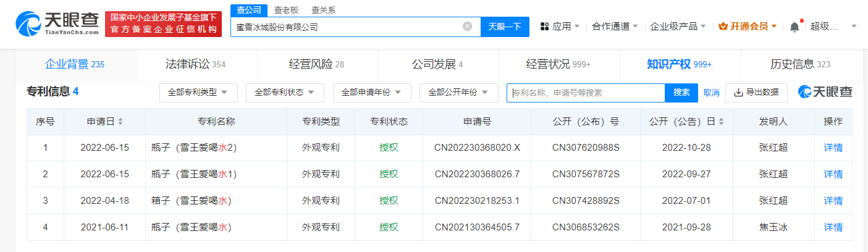Open 全部公开年份 dropdown
Screen dimensions: 868x252
(459, 93)
